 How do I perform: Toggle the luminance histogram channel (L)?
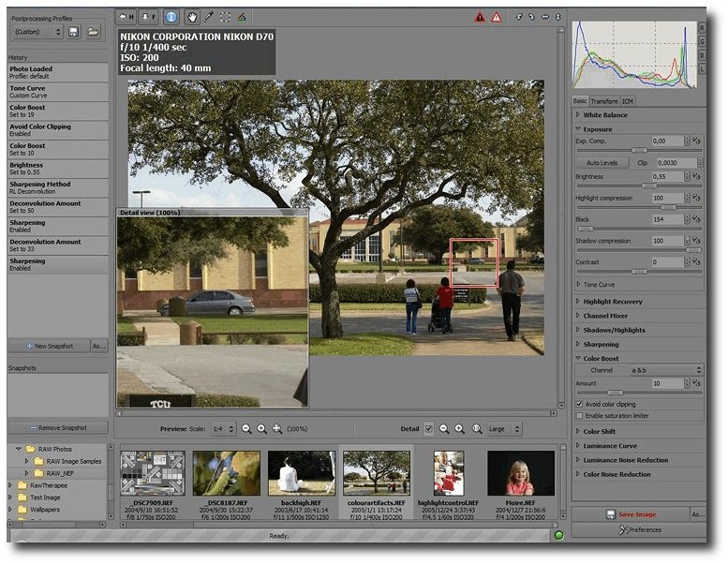(702, 68)
